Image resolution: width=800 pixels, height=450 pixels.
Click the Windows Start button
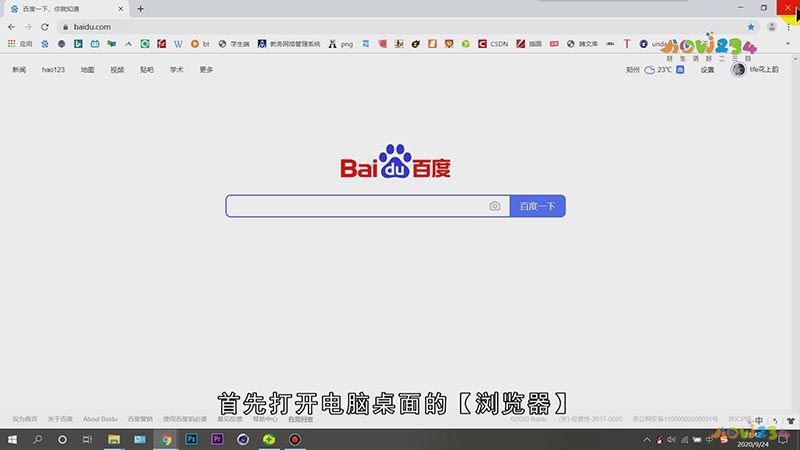click(12, 439)
